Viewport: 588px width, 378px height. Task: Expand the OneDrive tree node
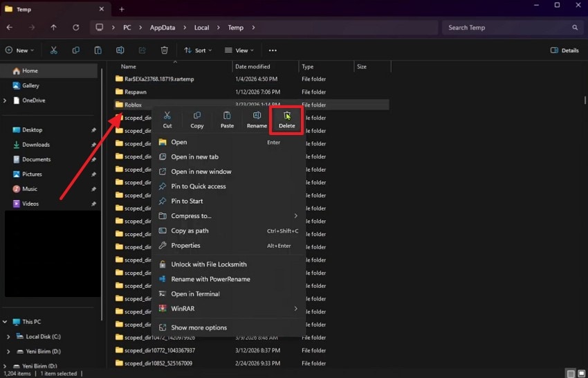(5, 100)
